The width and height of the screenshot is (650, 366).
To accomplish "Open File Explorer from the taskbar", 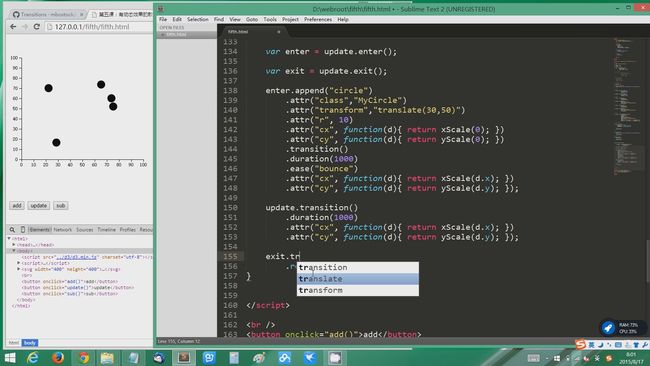I will tap(107, 357).
